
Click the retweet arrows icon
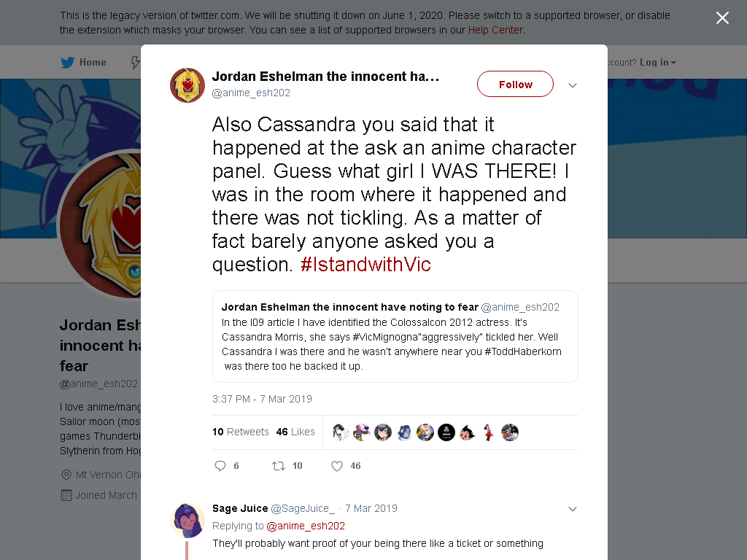point(279,466)
